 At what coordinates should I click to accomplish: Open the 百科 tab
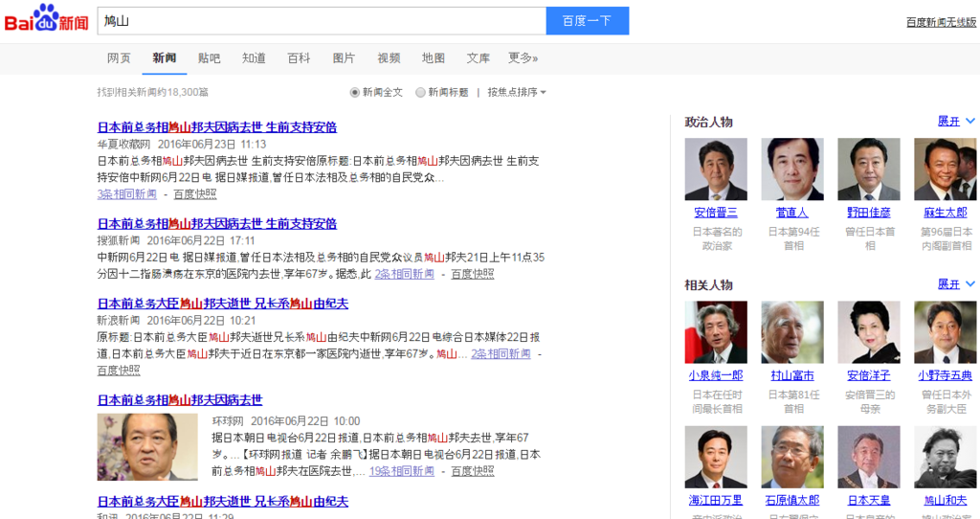(x=299, y=58)
